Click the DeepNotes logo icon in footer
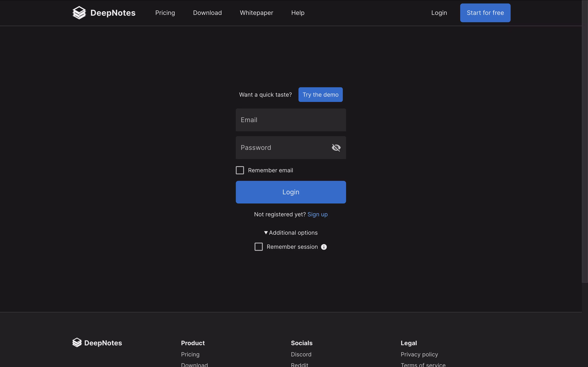The height and width of the screenshot is (367, 588). 77,343
